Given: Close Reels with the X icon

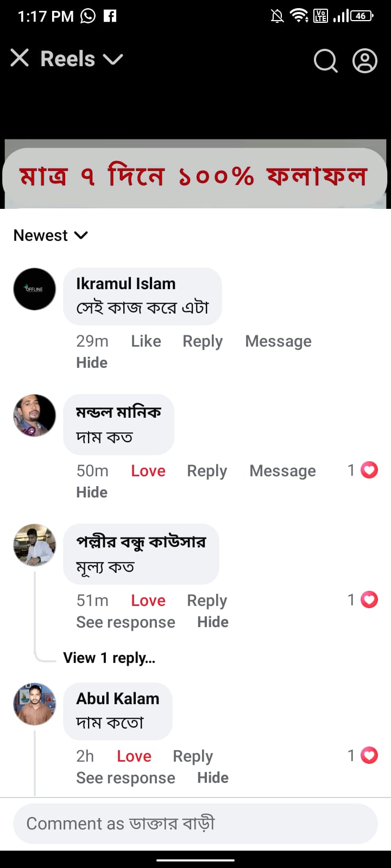Looking at the screenshot, I should click(x=20, y=58).
